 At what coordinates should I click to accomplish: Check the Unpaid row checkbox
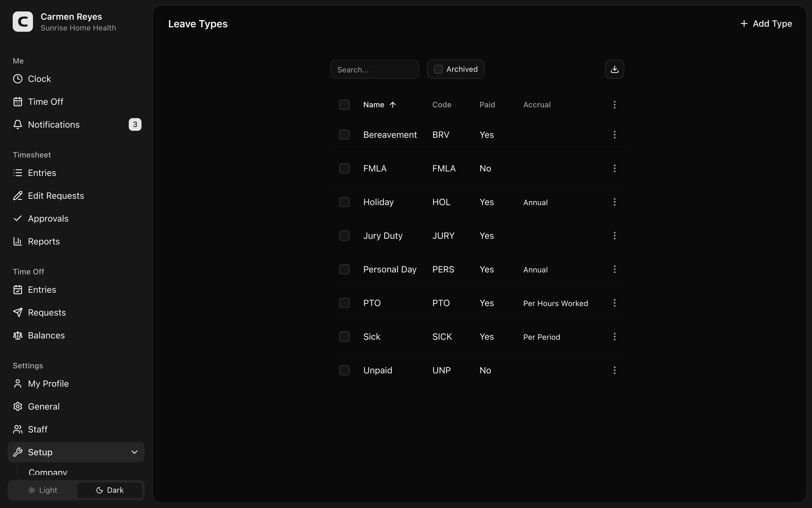[x=344, y=370]
